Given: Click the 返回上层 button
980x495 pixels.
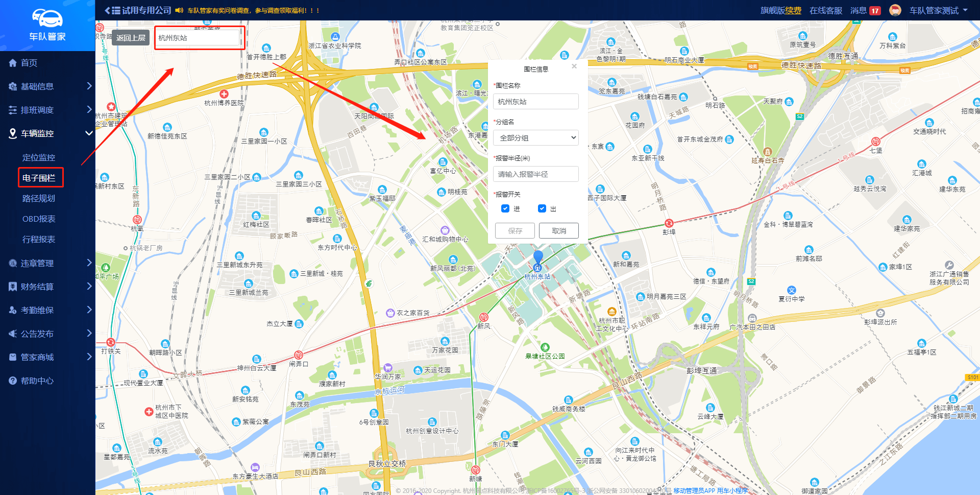Looking at the screenshot, I should coord(131,38).
